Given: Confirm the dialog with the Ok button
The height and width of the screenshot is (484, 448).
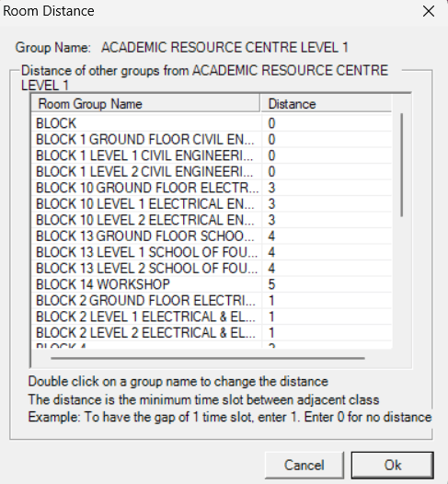Looking at the screenshot, I should [x=393, y=466].
